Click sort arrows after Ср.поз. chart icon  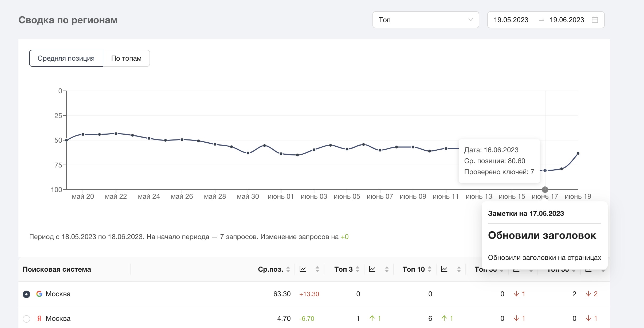pos(317,269)
